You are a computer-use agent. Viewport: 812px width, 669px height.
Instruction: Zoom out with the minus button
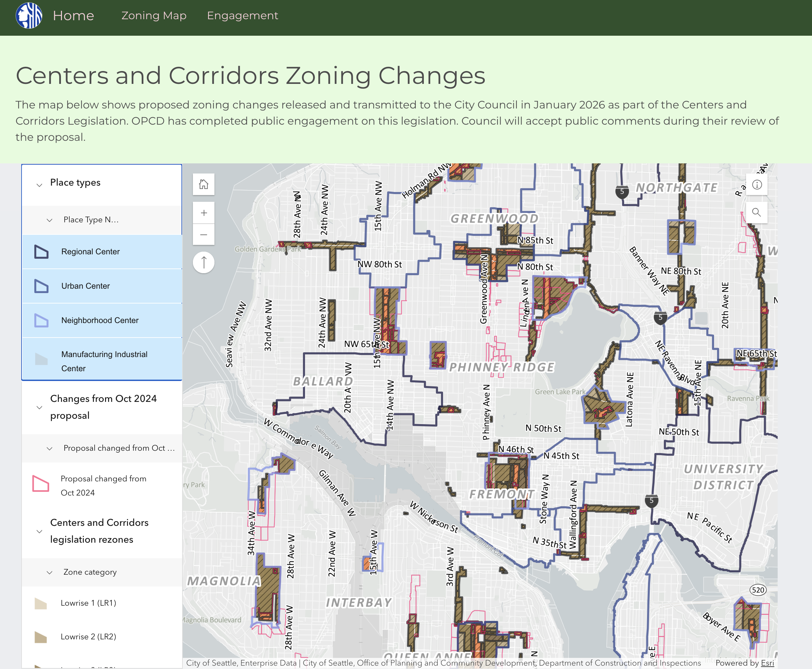[x=203, y=234]
